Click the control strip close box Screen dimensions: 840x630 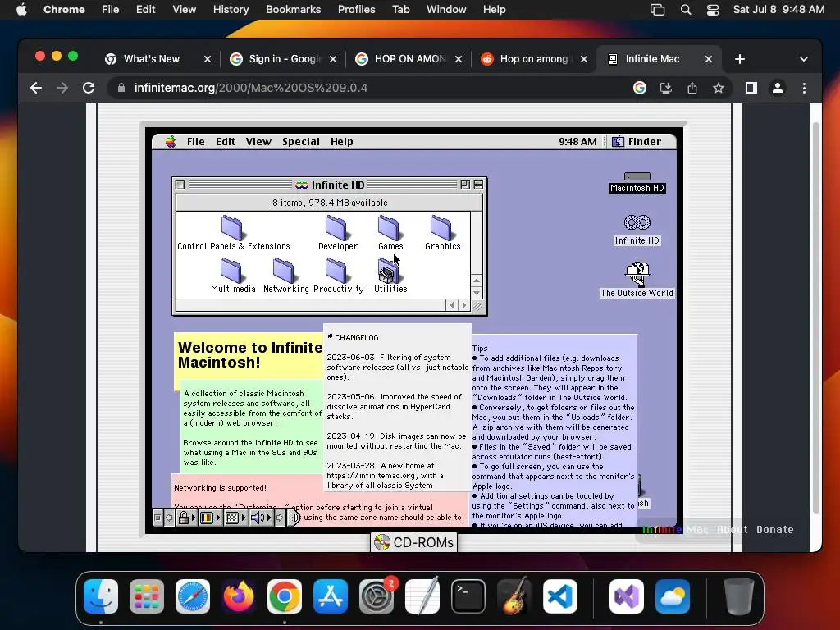click(157, 518)
